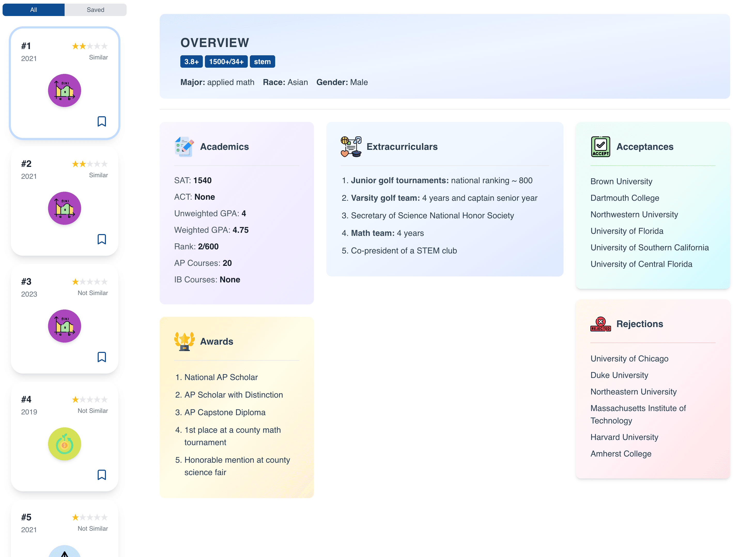Click the #2 profile rank label
756x557 pixels.
click(26, 164)
